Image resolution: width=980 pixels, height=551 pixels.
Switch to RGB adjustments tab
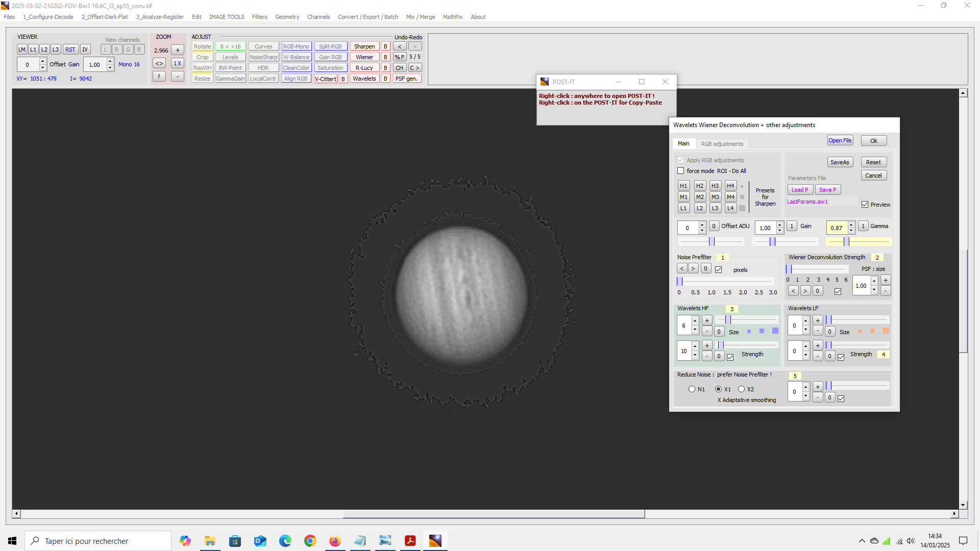(722, 144)
